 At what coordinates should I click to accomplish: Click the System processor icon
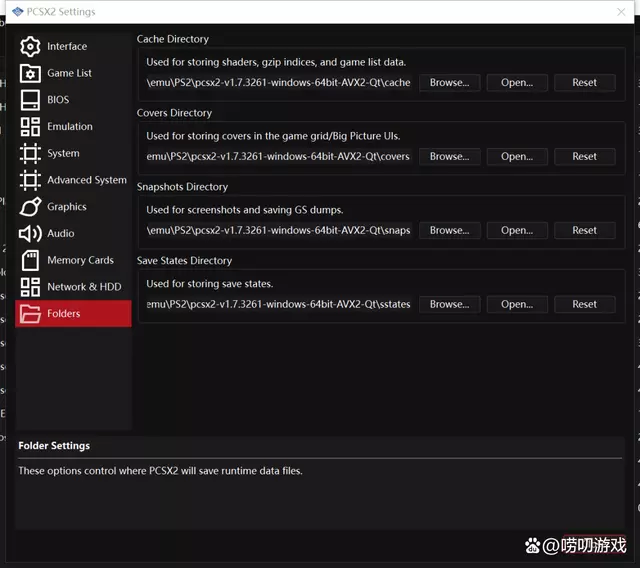pos(30,153)
